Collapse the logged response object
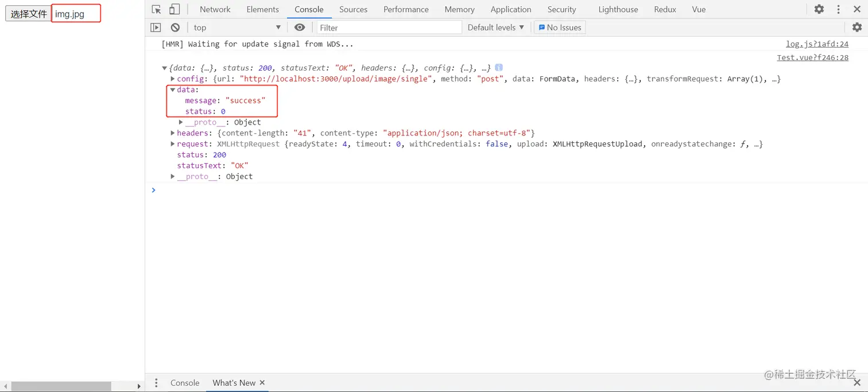This screenshot has height=392, width=868. (165, 68)
